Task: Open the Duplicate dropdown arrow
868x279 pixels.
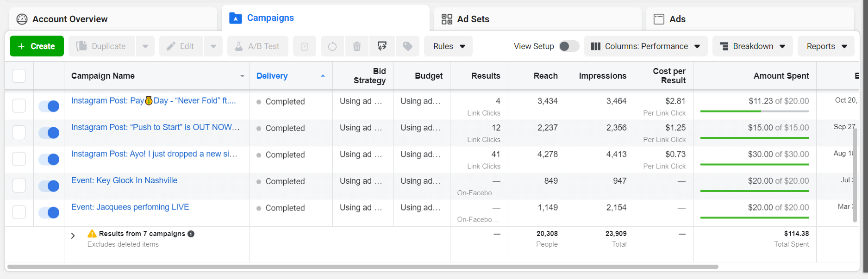Action: coord(145,46)
